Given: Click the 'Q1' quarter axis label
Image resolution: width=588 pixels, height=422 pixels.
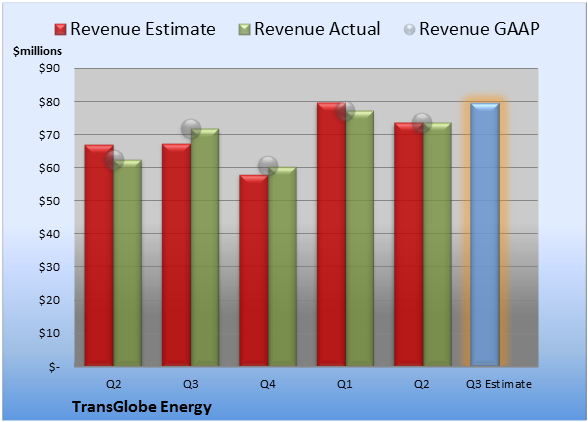Looking at the screenshot, I should point(345,384).
